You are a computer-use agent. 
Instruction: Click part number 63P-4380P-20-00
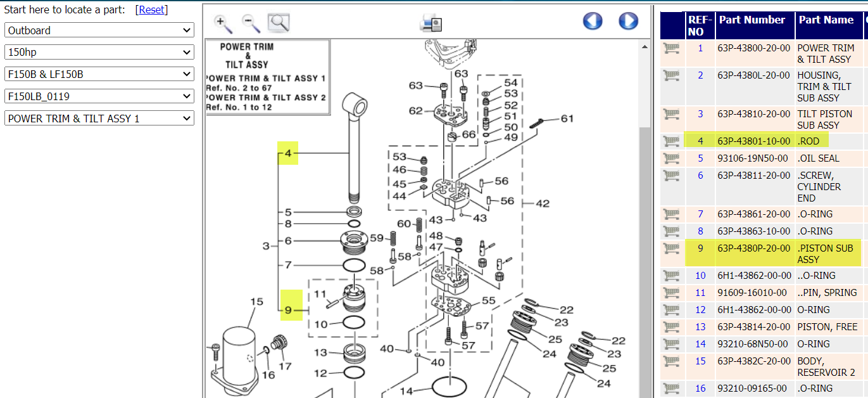753,248
